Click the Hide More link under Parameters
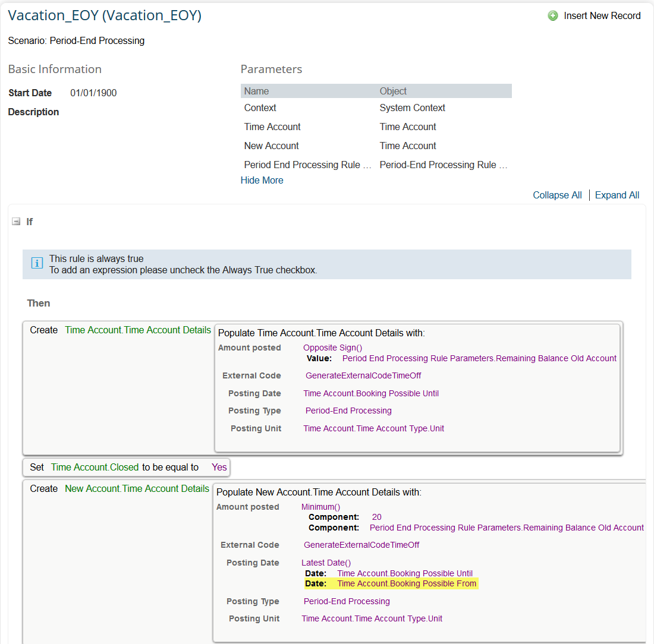 pos(262,180)
